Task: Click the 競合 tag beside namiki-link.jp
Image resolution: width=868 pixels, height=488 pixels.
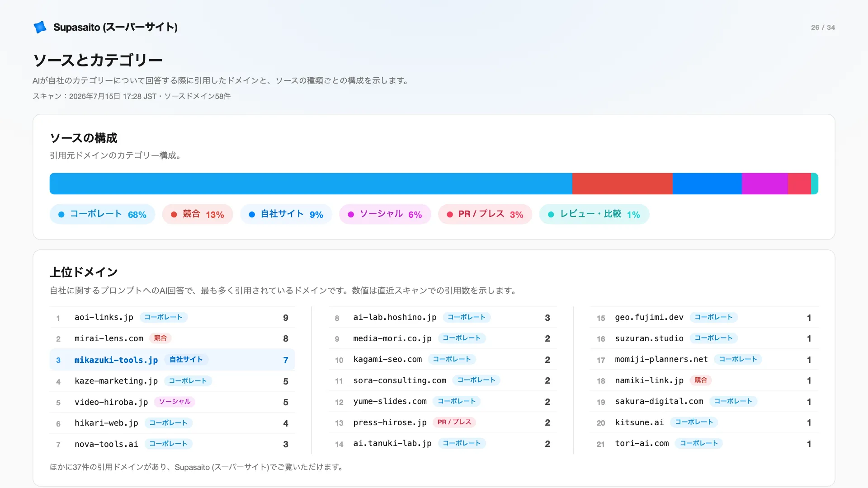Action: [x=701, y=380]
